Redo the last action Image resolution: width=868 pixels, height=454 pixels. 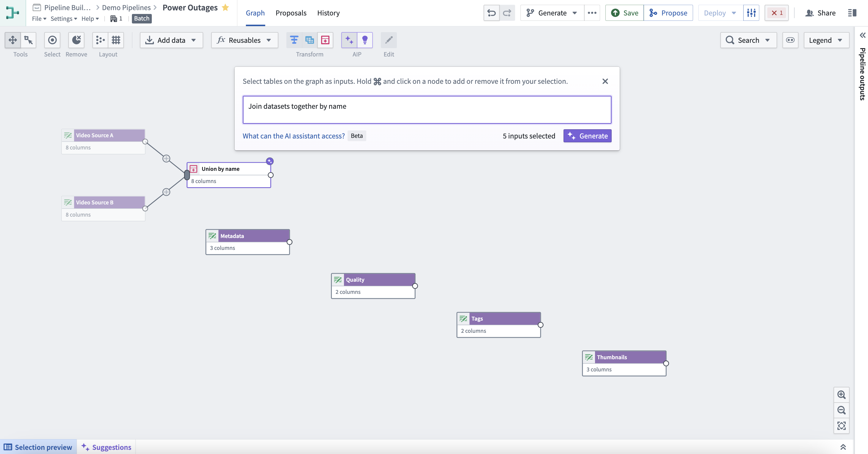point(507,13)
